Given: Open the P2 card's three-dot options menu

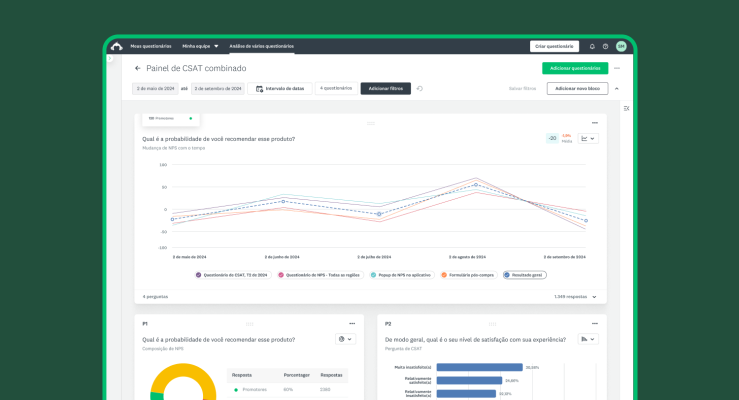Looking at the screenshot, I should click(594, 324).
